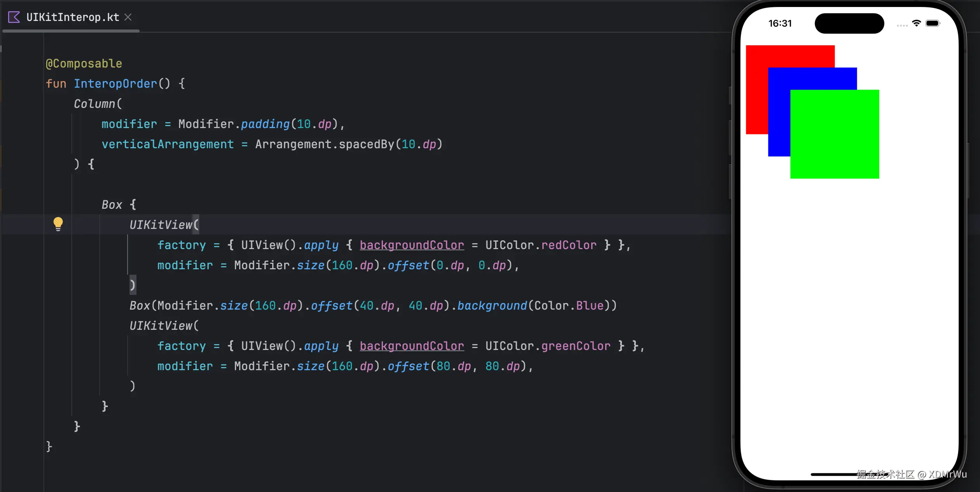Click the redColor property in code

click(569, 245)
